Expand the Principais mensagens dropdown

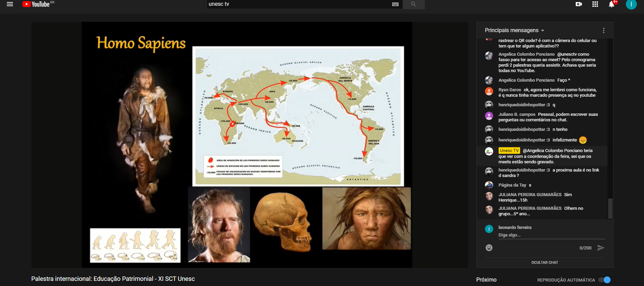[x=514, y=30]
